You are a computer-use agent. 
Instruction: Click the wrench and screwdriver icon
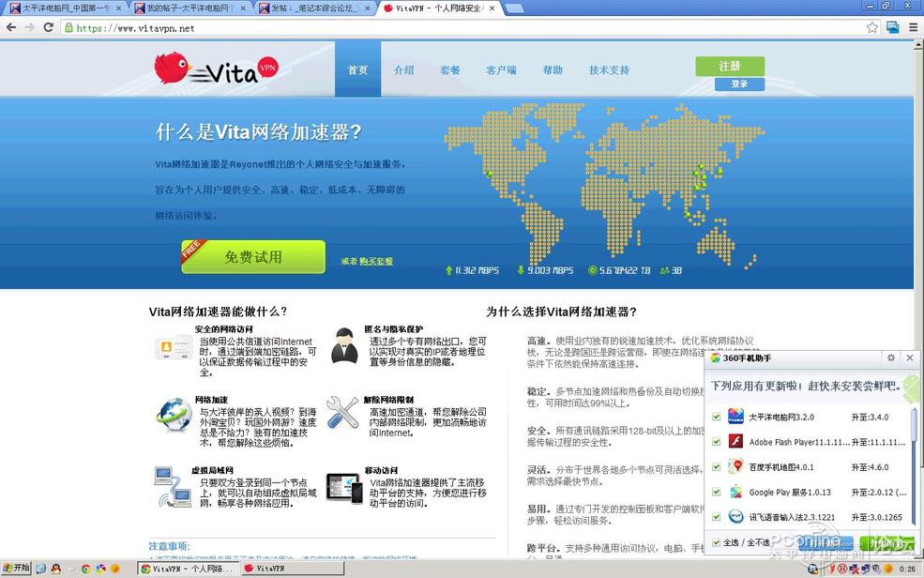(x=342, y=412)
